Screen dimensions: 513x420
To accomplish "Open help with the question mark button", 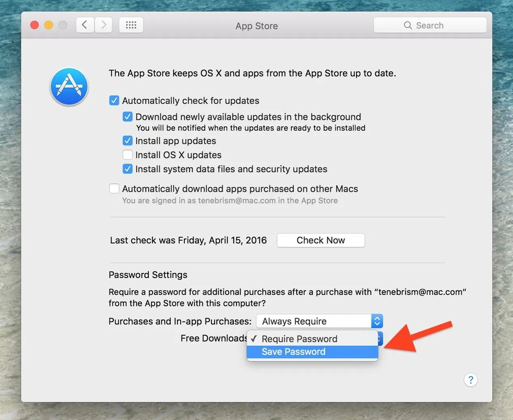I will [x=470, y=380].
